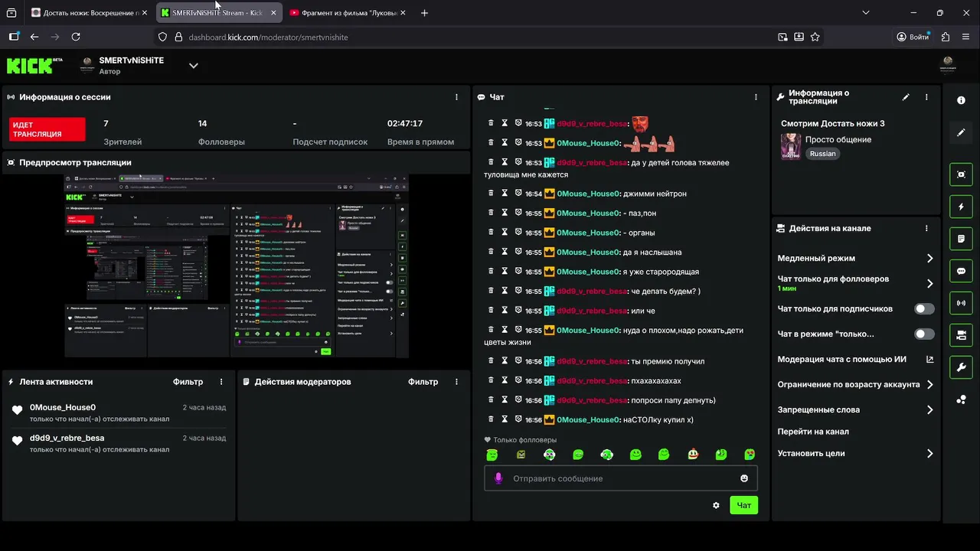
Task: Toggle 'Чат только для подписчиков' switch
Action: pos(924,309)
